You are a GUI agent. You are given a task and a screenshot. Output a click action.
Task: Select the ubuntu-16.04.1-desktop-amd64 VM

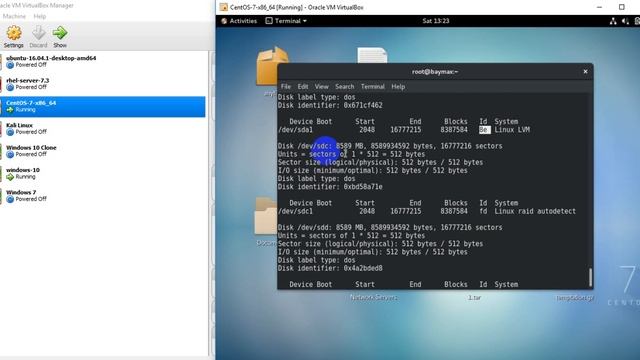[103, 62]
